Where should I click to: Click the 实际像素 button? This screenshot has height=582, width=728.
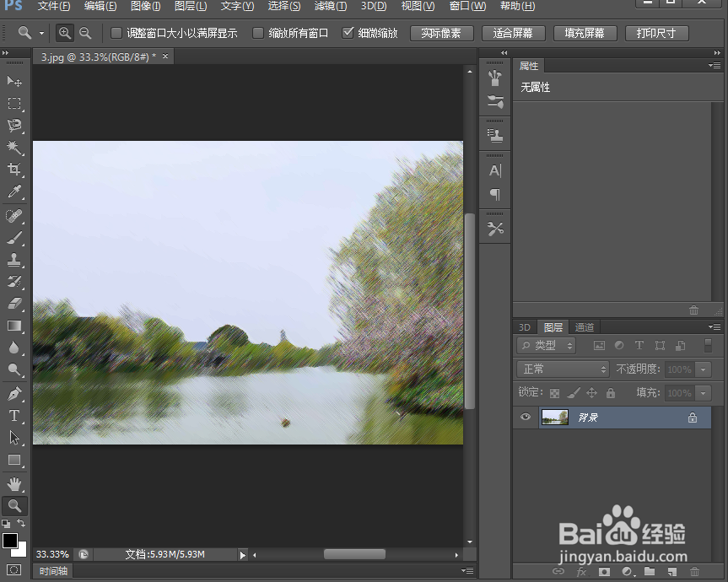tap(441, 34)
